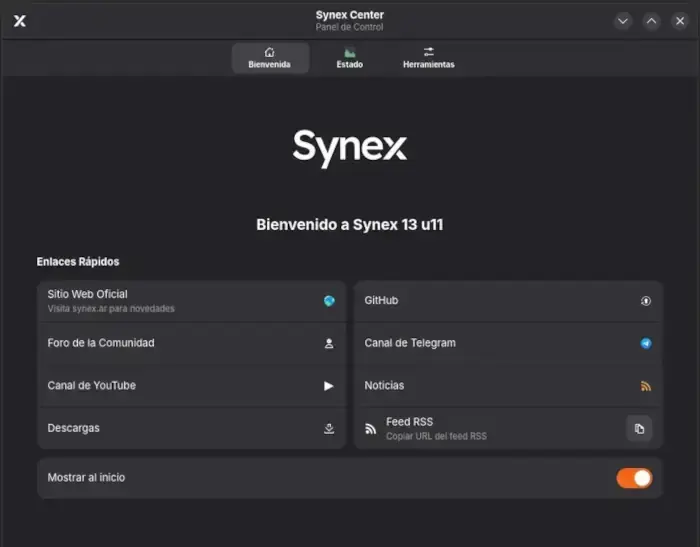This screenshot has width=700, height=547.
Task: Copy the RSS feed URL with copy button
Action: pos(639,429)
